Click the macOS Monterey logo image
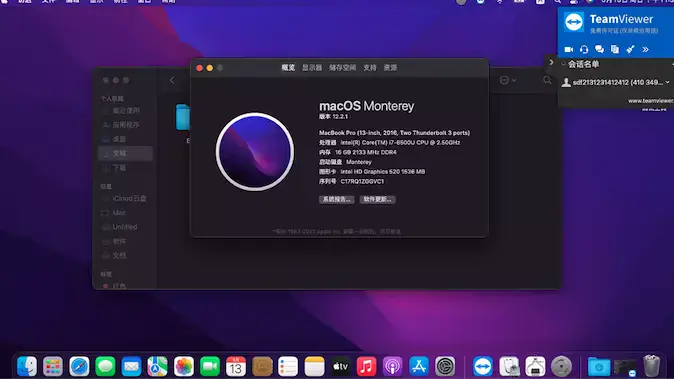 click(x=255, y=152)
